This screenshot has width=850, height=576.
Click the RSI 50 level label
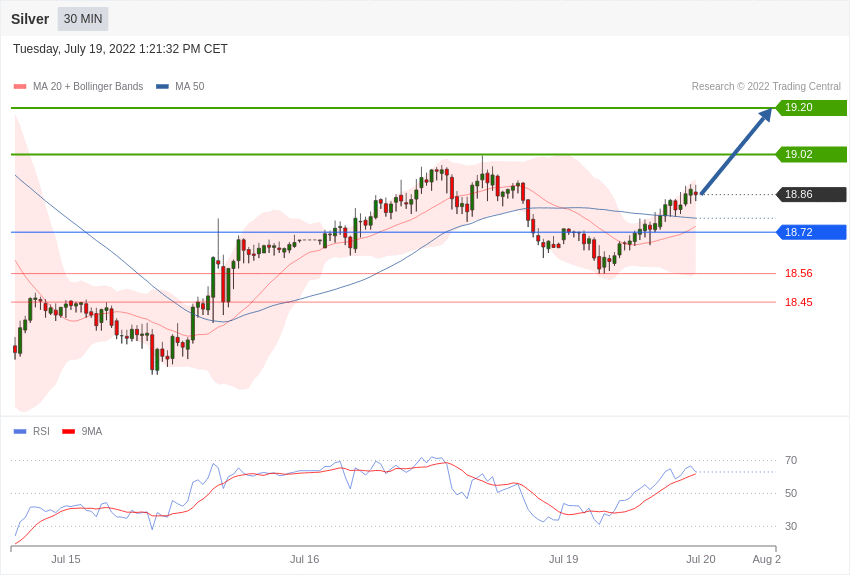pos(791,493)
